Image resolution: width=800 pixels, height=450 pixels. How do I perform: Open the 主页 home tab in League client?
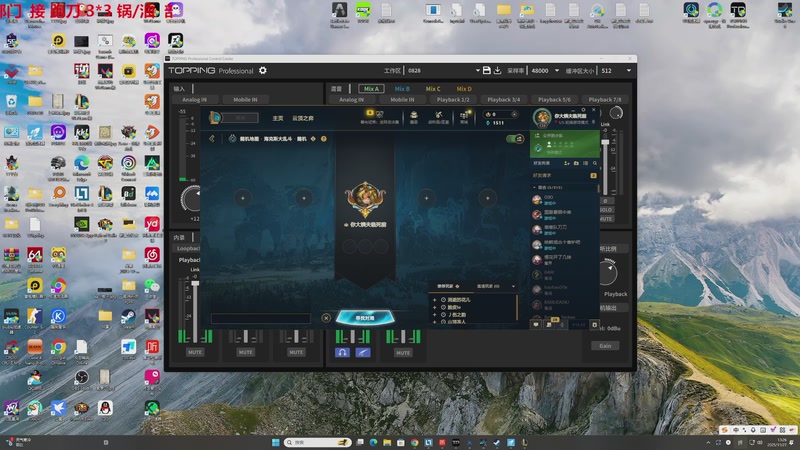pos(278,118)
